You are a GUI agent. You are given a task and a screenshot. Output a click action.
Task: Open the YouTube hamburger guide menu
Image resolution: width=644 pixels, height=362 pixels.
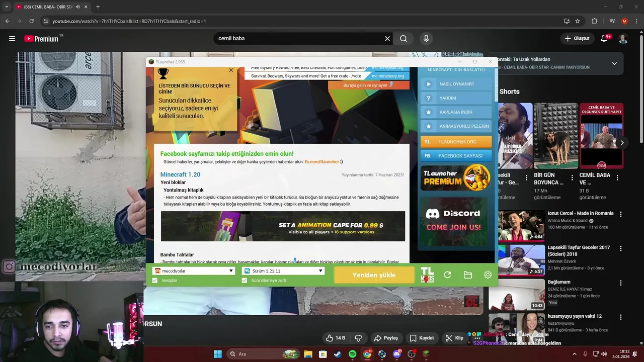point(12,38)
